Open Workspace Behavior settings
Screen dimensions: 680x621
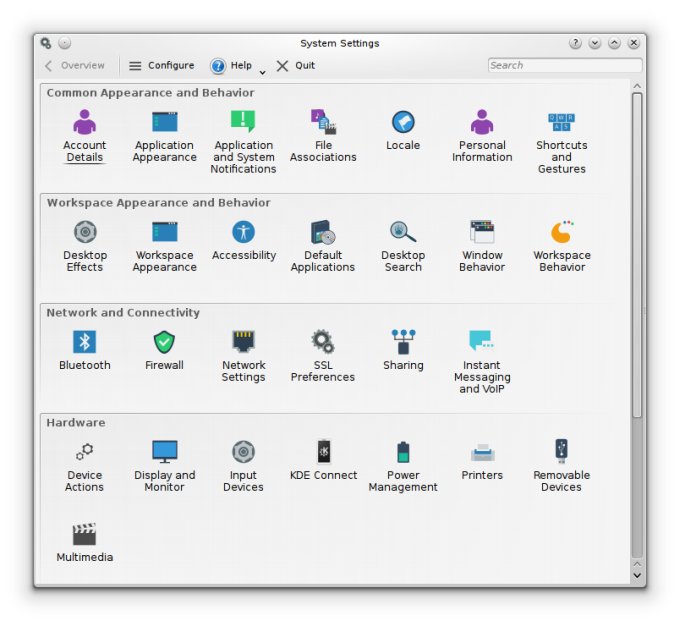561,233
